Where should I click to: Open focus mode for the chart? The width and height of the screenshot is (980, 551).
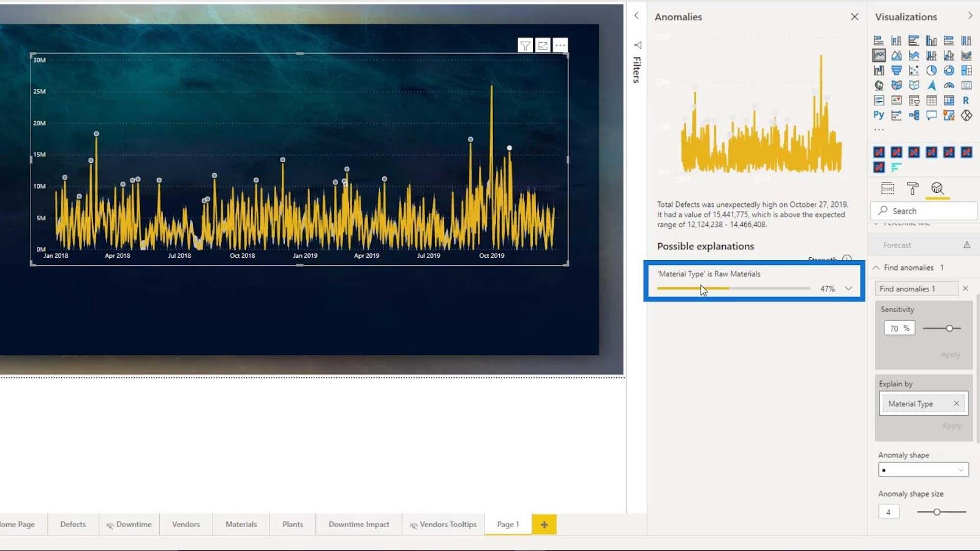[x=543, y=45]
